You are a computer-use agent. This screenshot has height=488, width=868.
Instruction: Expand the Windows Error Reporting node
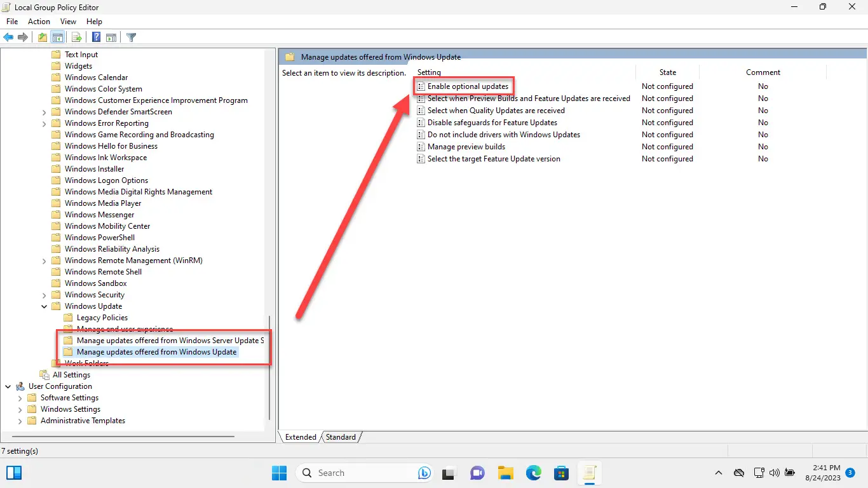click(x=44, y=123)
